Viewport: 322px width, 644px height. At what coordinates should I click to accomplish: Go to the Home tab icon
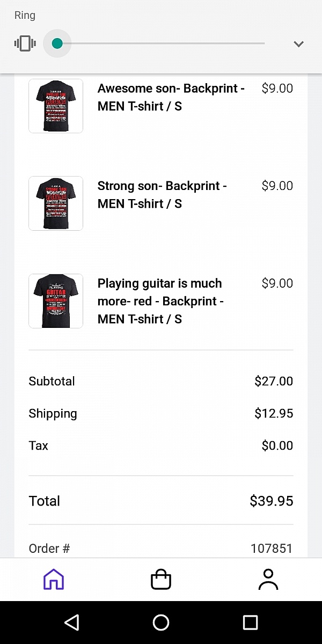point(54,580)
